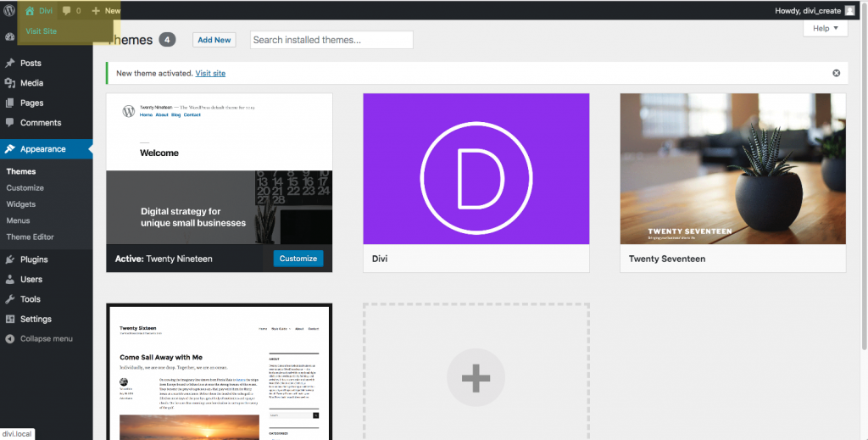Click the Add New theme button
Image resolution: width=868 pixels, height=440 pixels.
tap(214, 40)
